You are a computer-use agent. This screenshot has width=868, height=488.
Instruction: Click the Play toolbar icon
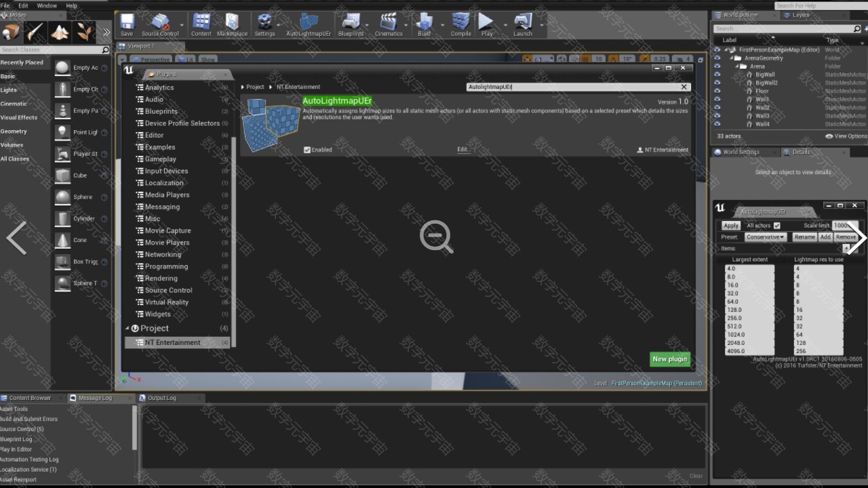click(487, 23)
